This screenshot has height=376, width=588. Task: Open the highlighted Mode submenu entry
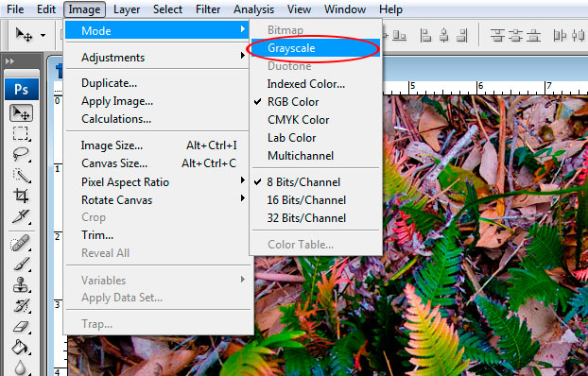coord(157,30)
